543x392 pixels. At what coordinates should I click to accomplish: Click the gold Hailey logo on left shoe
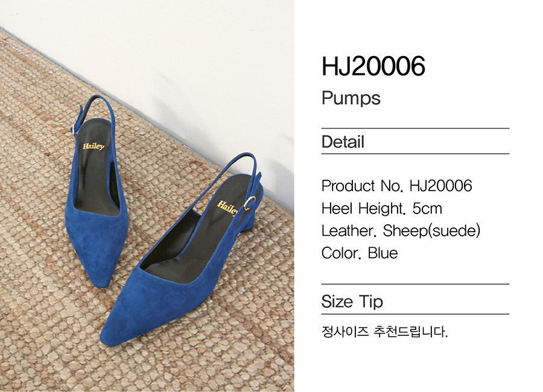coord(93,146)
